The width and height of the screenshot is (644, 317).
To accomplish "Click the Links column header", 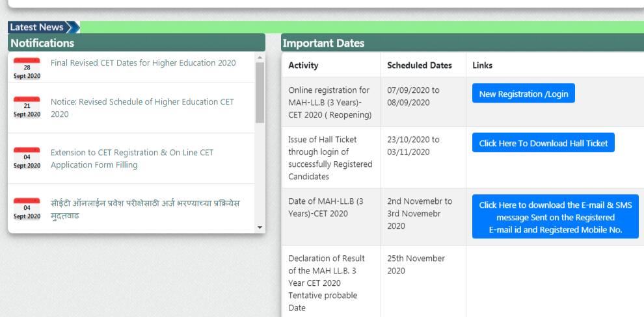I will click(483, 66).
